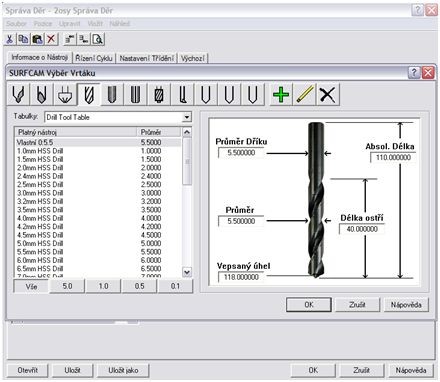Image resolution: width=440 pixels, height=382 pixels.
Task: Switch to the Nastavení Třídění tab
Action: tap(147, 58)
